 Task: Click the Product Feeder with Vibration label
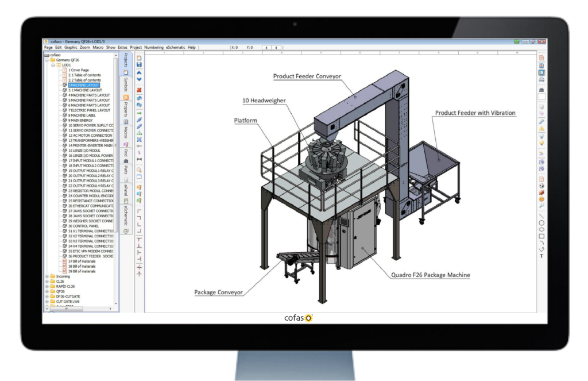475,113
